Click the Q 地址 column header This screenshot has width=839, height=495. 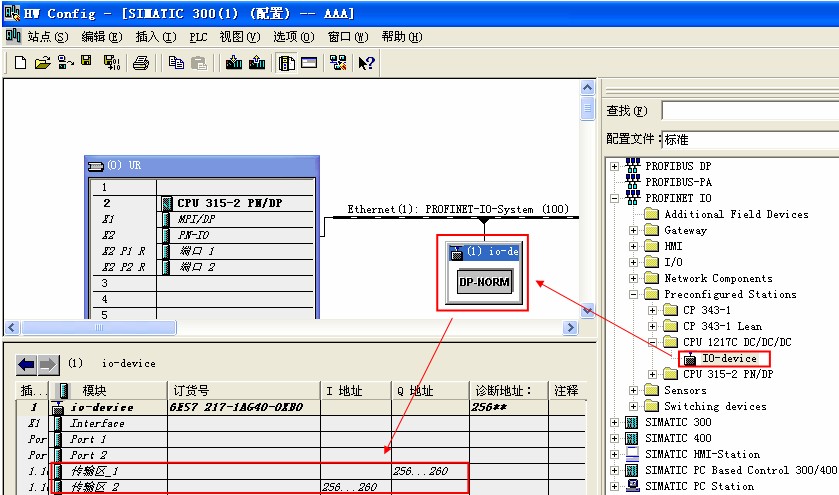[x=430, y=391]
